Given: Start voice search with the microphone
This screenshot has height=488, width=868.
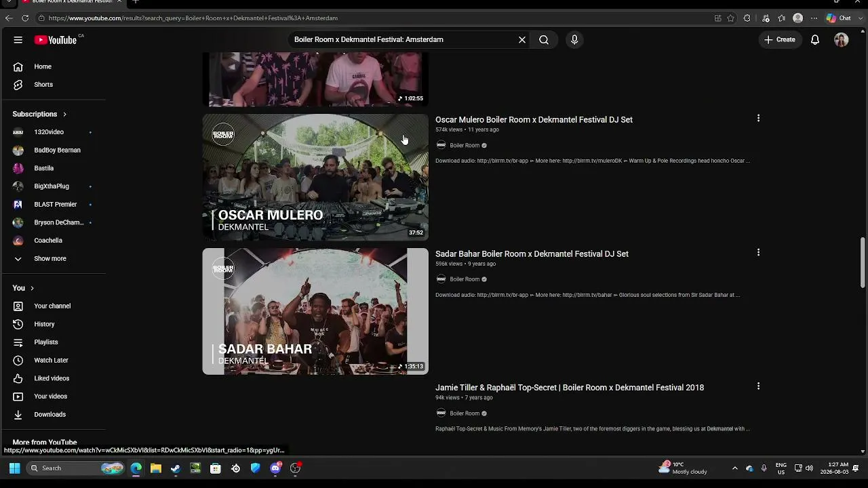Looking at the screenshot, I should [574, 40].
